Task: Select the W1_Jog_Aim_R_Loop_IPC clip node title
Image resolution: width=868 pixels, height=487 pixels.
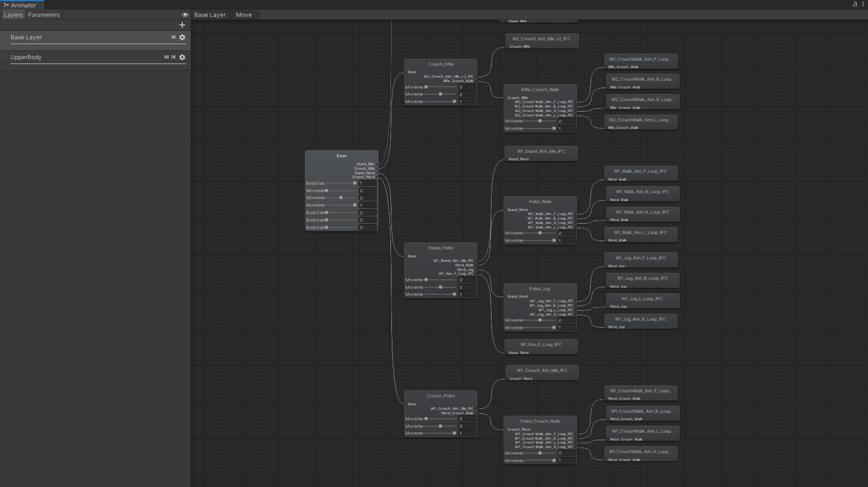Action: tap(640, 319)
